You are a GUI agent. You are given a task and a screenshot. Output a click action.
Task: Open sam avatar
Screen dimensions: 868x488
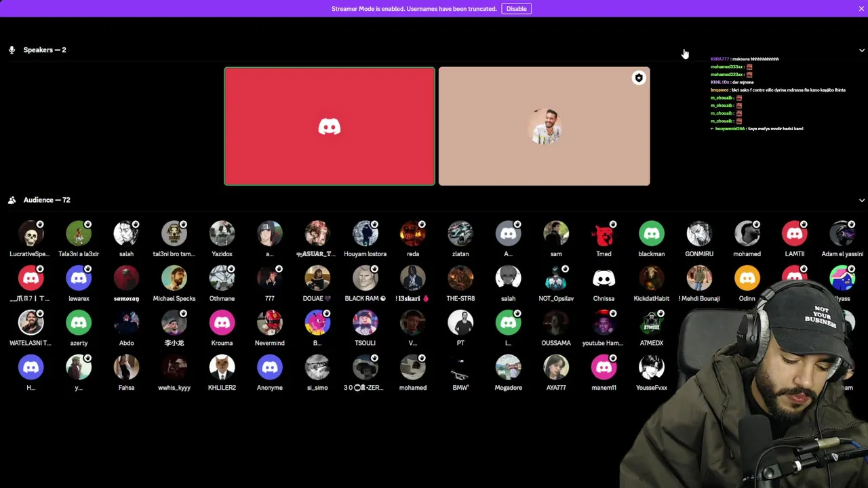point(556,234)
